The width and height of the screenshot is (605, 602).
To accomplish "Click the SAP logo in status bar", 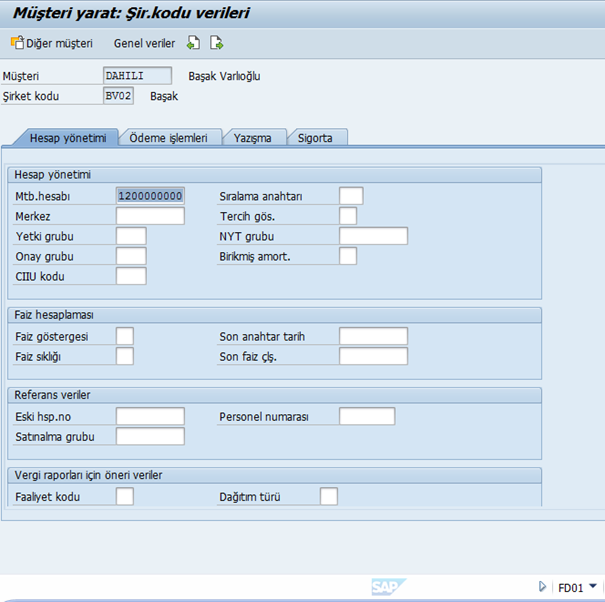I will (x=386, y=587).
